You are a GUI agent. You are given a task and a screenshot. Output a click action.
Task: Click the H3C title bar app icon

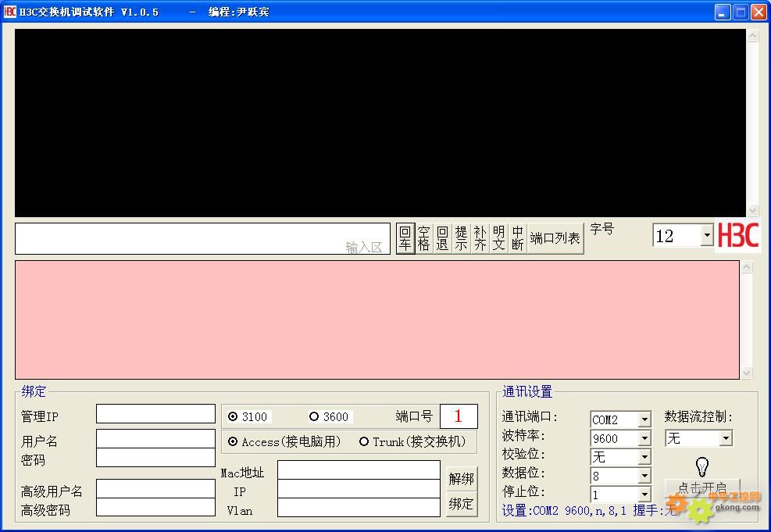pos(10,11)
